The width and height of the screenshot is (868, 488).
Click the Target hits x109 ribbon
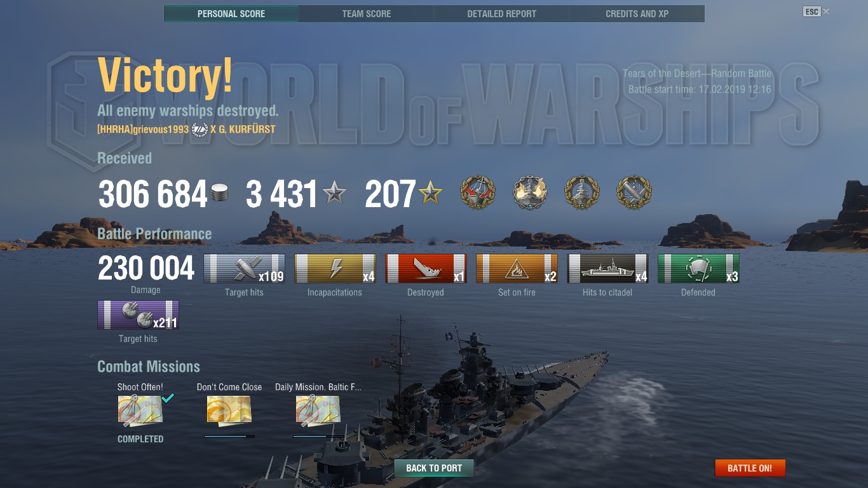(244, 269)
